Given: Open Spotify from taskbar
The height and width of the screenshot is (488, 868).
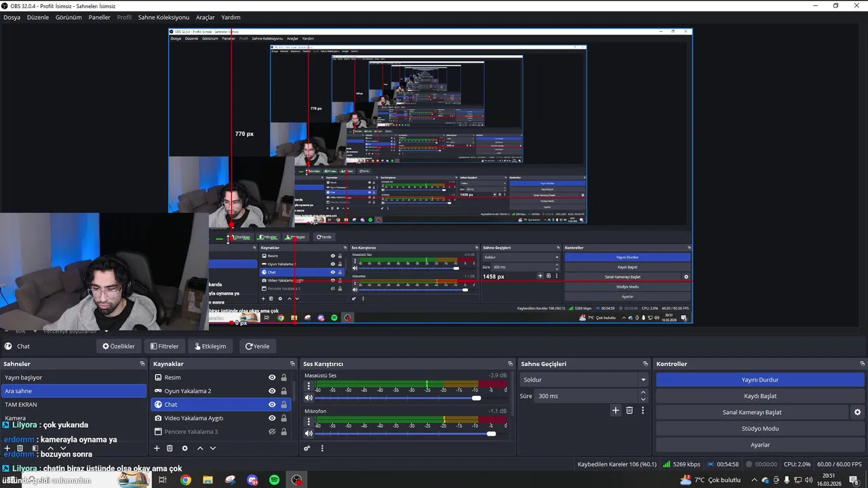Looking at the screenshot, I should tap(274, 480).
